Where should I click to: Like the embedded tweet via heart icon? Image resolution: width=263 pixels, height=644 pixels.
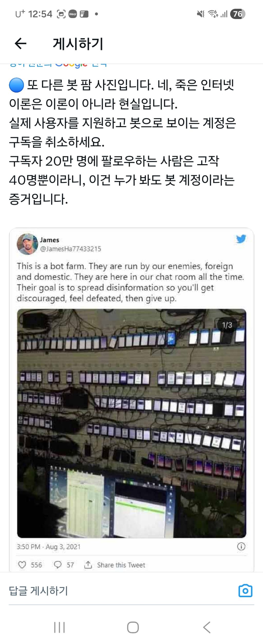pyautogui.click(x=22, y=565)
